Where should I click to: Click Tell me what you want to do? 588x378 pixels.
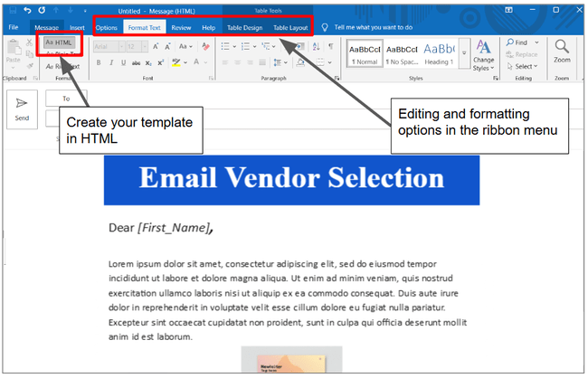pos(373,27)
